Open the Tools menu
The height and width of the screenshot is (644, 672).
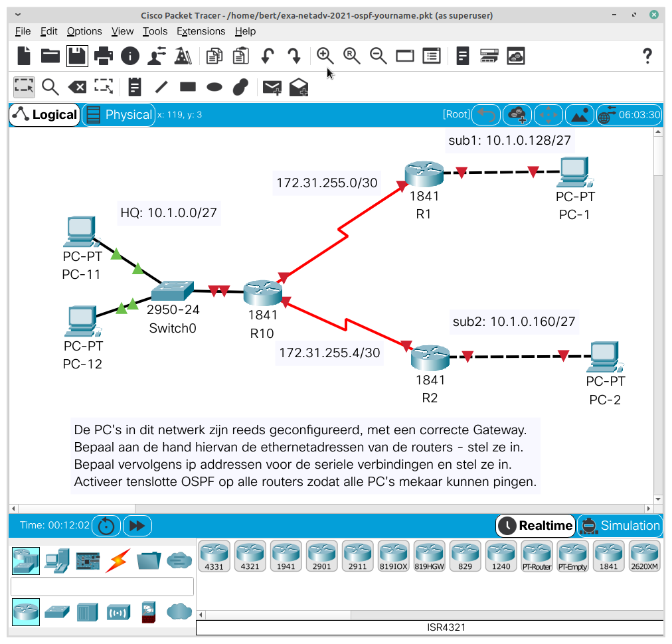pos(155,31)
